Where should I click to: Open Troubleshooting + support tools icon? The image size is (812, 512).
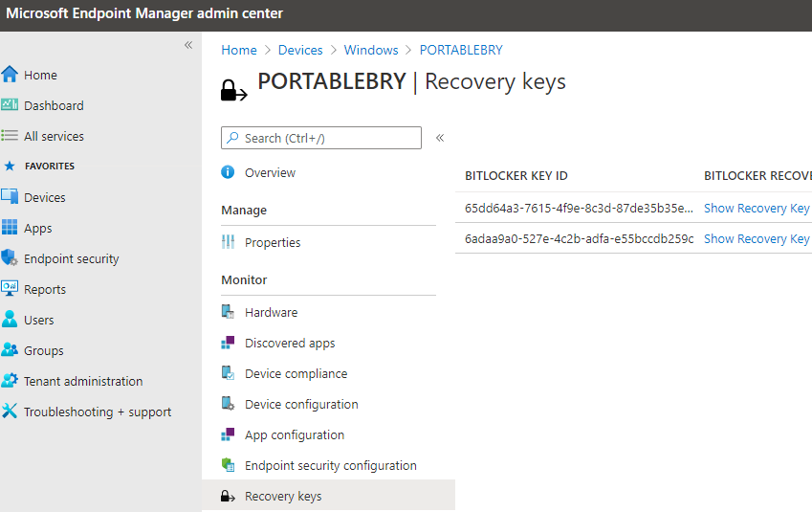point(11,412)
